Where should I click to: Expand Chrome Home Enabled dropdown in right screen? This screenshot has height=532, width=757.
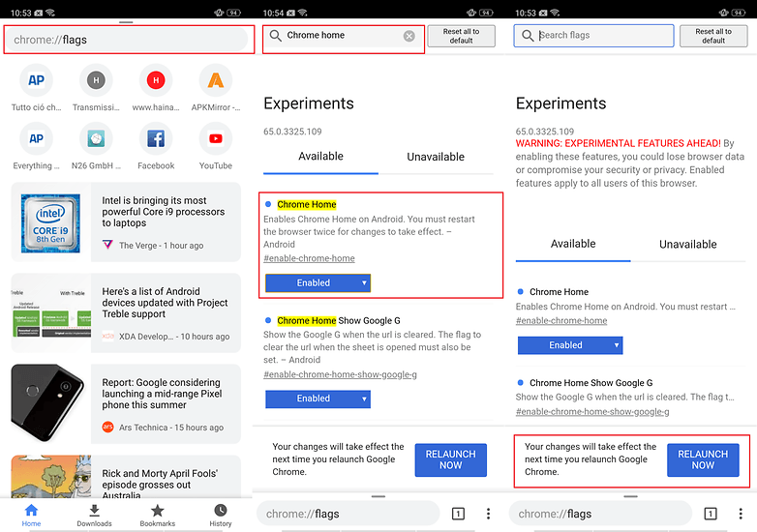570,345
